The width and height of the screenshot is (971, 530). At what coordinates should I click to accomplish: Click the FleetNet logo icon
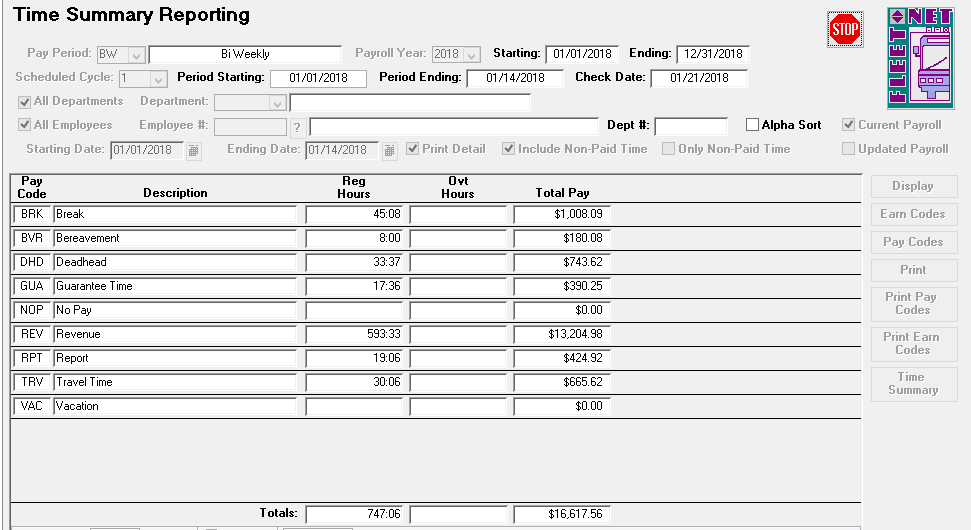(921, 58)
